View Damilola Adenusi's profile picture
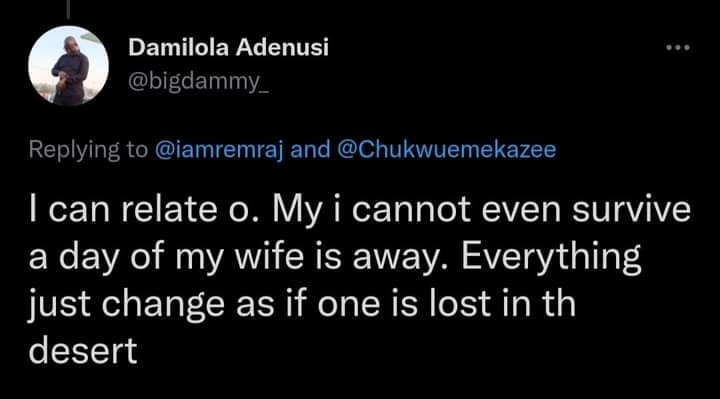The height and width of the screenshot is (399, 720). click(68, 66)
